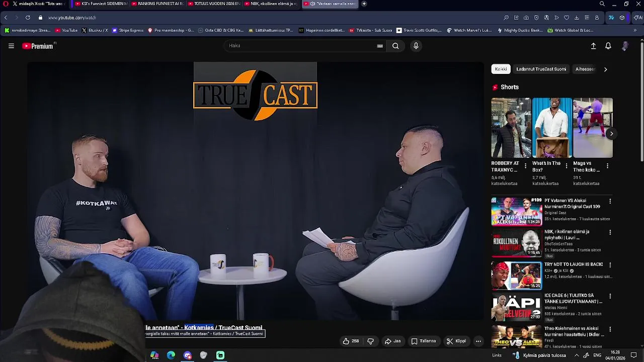Click the magnifier search submit button
644x362 pixels.
(x=395, y=46)
